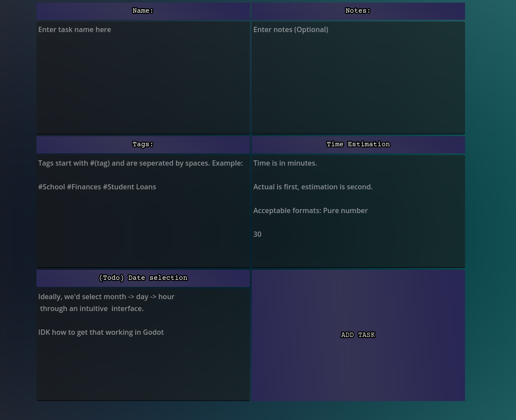Click the '30' example value
The width and height of the screenshot is (516, 420).
pyautogui.click(x=257, y=234)
